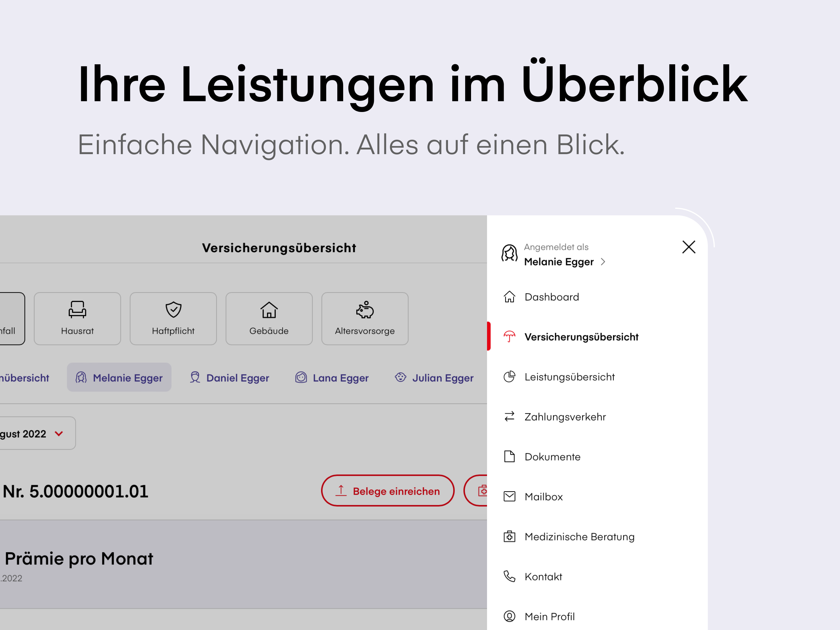Open the Dashboard menu item
840x630 pixels.
(551, 297)
